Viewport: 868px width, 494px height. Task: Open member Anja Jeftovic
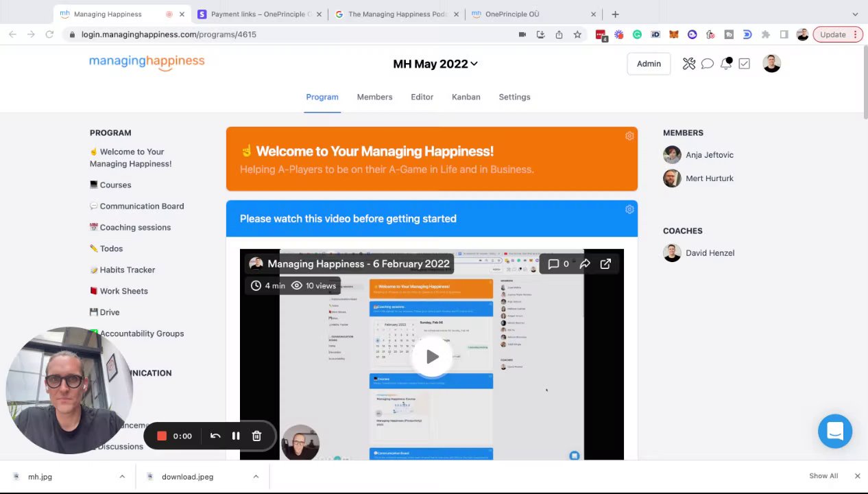pos(698,155)
